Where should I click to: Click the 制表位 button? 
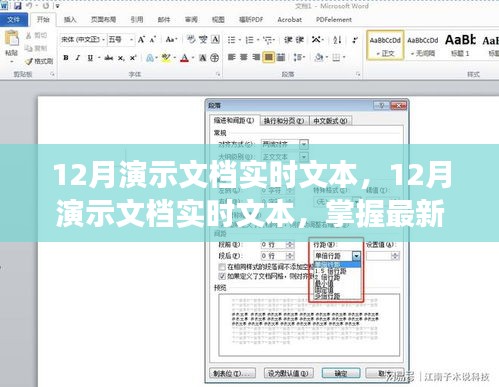[232, 373]
